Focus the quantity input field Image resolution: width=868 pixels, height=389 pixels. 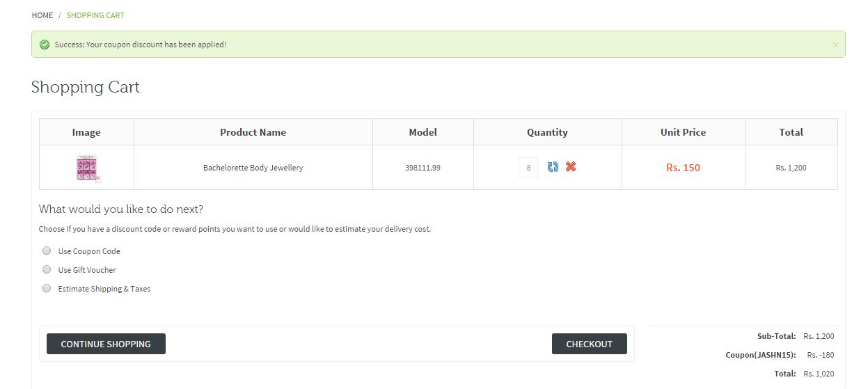[x=528, y=168]
